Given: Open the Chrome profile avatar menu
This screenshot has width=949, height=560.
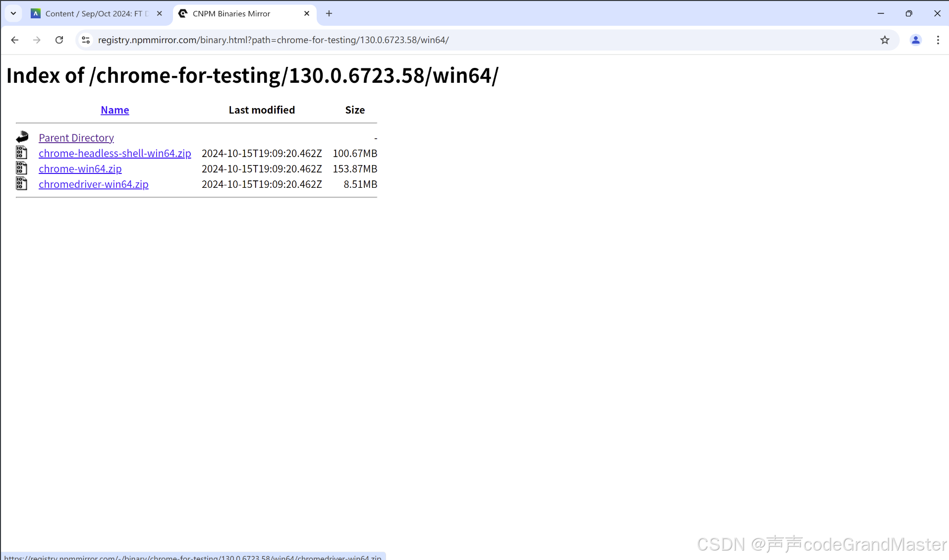Looking at the screenshot, I should pos(916,40).
